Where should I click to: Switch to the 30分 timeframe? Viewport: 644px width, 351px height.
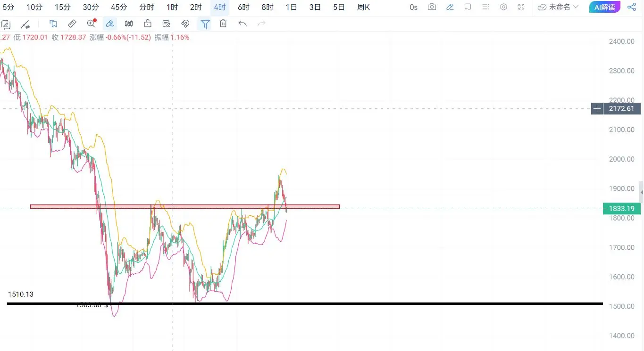pyautogui.click(x=91, y=7)
